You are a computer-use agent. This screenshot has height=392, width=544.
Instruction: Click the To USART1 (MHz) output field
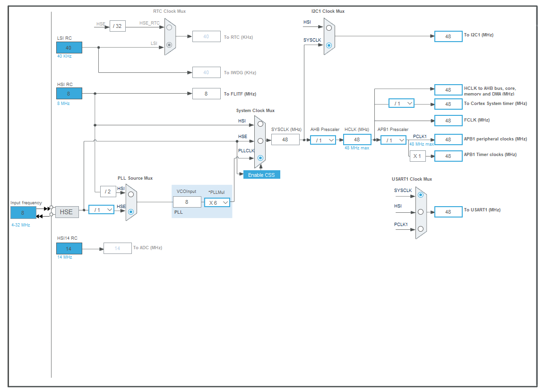coord(448,212)
